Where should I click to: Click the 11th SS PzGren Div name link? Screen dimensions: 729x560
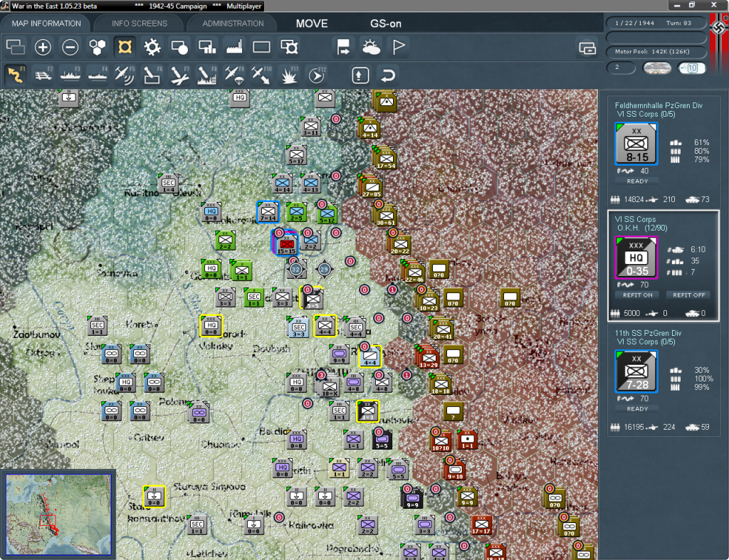pos(648,333)
